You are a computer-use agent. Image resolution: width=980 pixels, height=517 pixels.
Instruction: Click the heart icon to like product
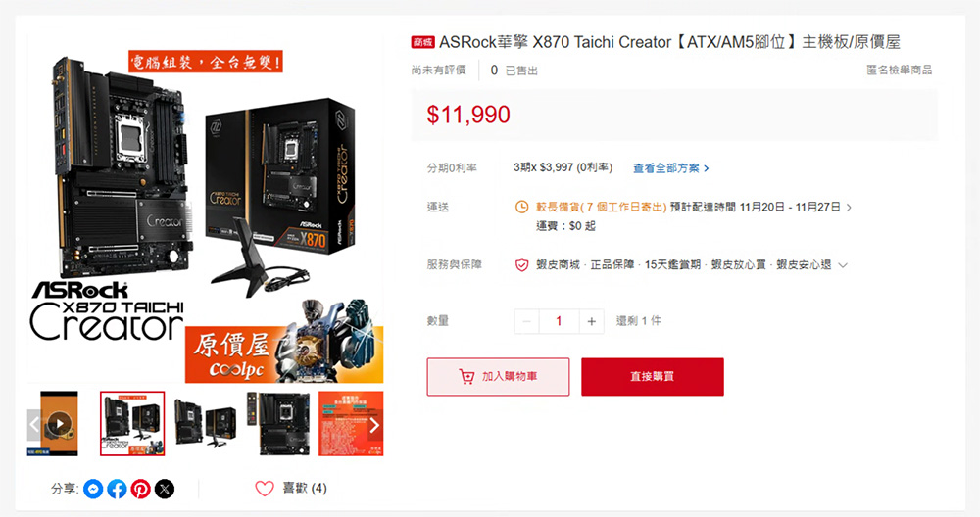click(x=265, y=489)
